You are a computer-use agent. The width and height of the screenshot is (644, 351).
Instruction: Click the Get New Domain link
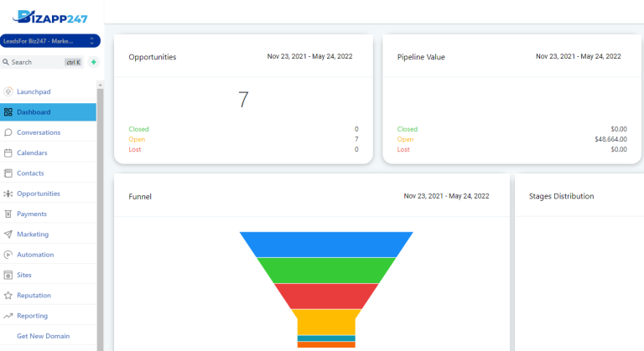[43, 336]
